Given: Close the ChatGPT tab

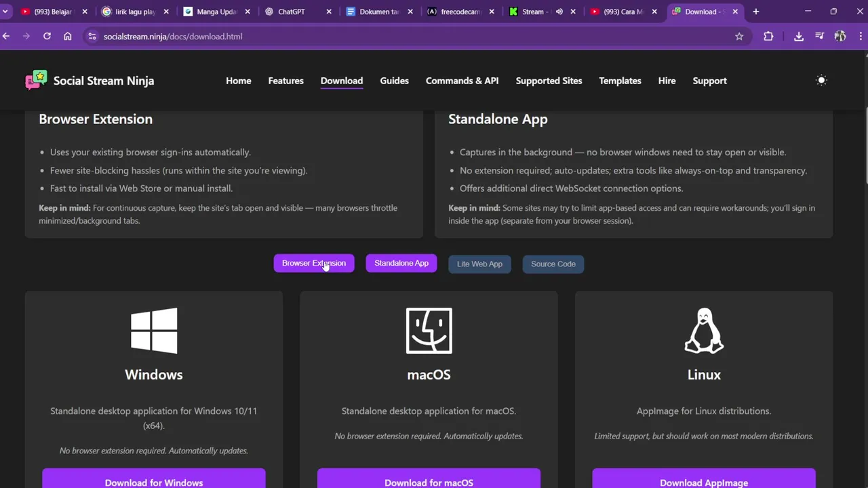Looking at the screenshot, I should (x=329, y=12).
